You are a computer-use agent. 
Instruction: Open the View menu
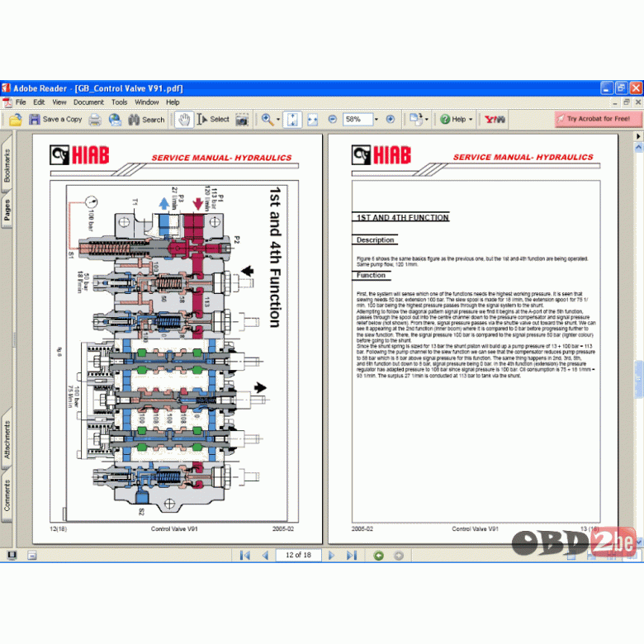pos(59,102)
